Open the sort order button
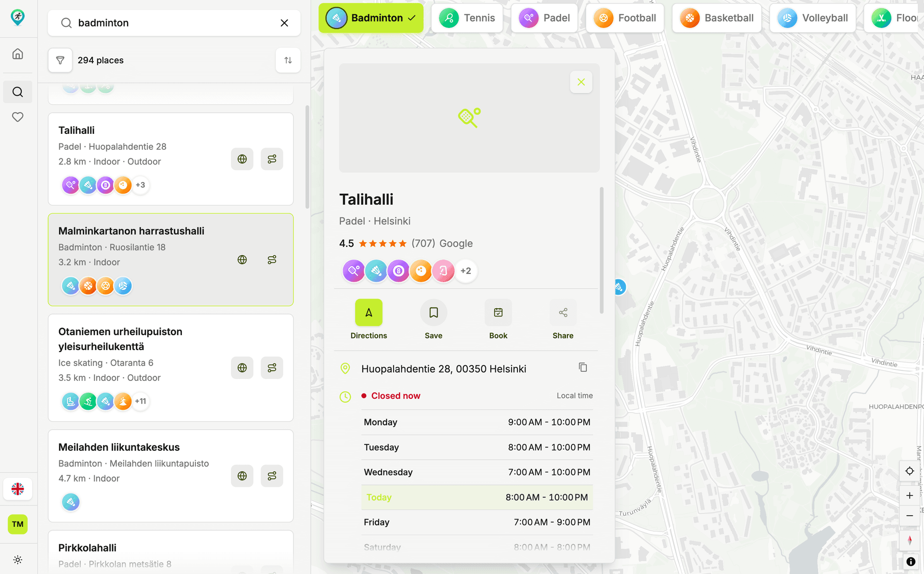 [288, 60]
